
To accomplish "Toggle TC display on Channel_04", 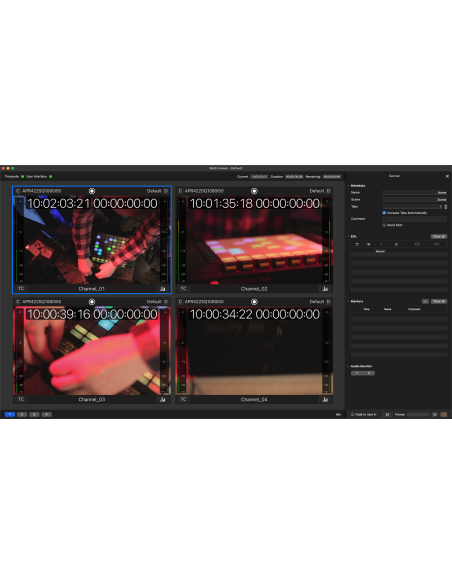I will pyautogui.click(x=183, y=399).
